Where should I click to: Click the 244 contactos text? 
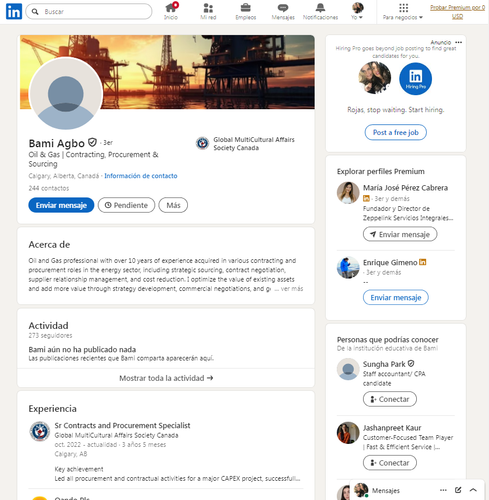click(49, 188)
